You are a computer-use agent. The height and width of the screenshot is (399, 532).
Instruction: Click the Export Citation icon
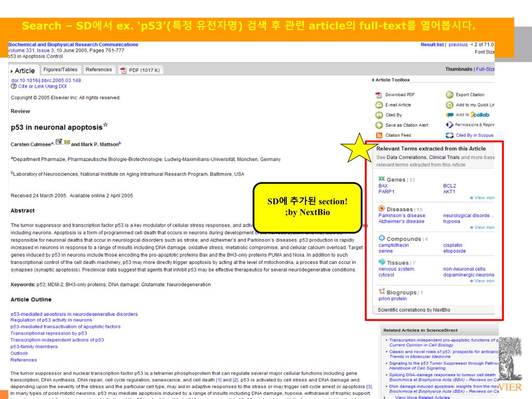449,95
